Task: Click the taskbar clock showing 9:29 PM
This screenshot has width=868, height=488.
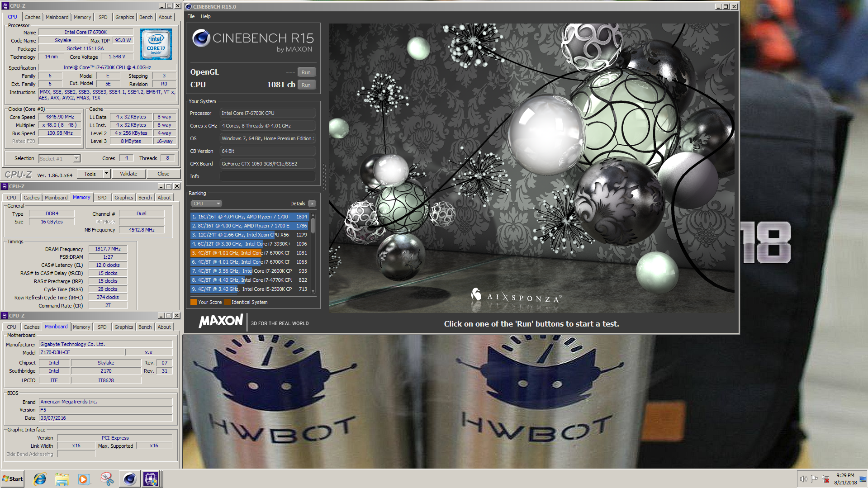Action: point(845,479)
